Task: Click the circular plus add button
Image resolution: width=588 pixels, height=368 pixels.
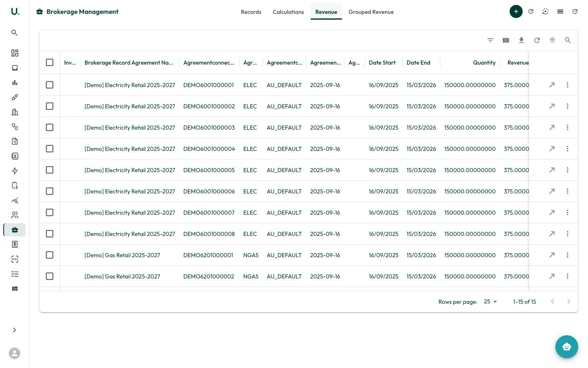Action: pos(516,11)
